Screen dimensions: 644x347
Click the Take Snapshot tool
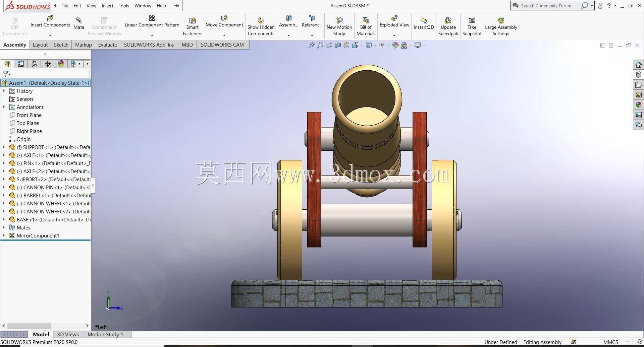click(472, 26)
